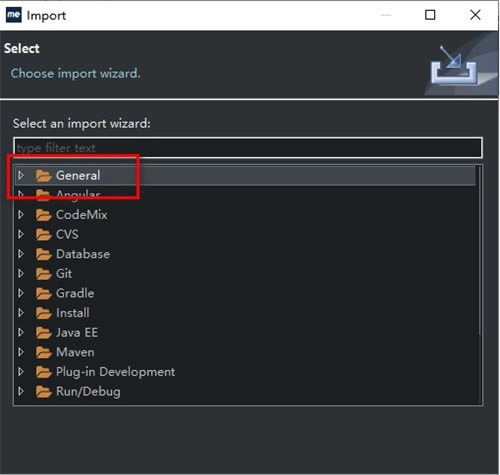Maximize the Import dialog window

coord(430,15)
